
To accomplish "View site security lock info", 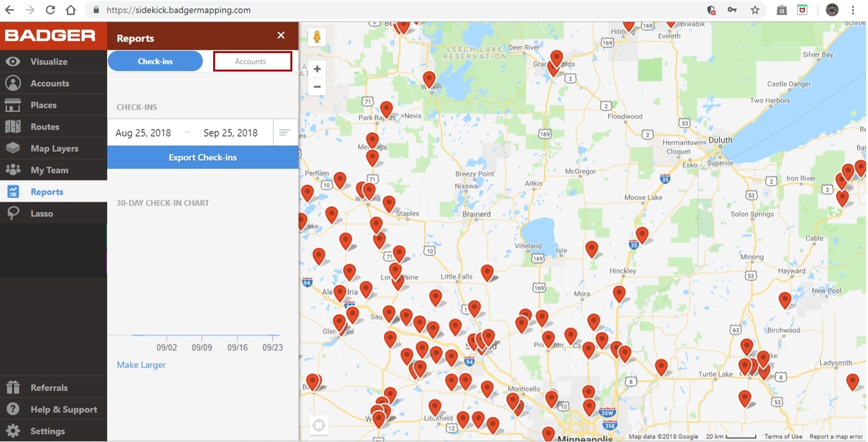I will (96, 10).
